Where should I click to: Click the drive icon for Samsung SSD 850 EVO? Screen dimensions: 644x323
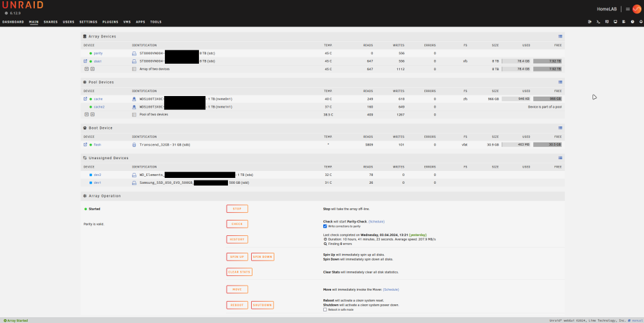[134, 183]
